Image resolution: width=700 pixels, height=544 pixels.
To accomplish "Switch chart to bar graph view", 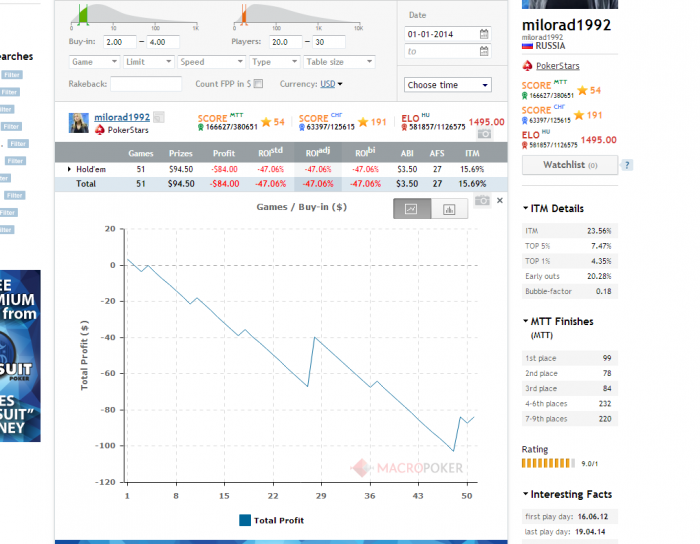I will coord(449,208).
